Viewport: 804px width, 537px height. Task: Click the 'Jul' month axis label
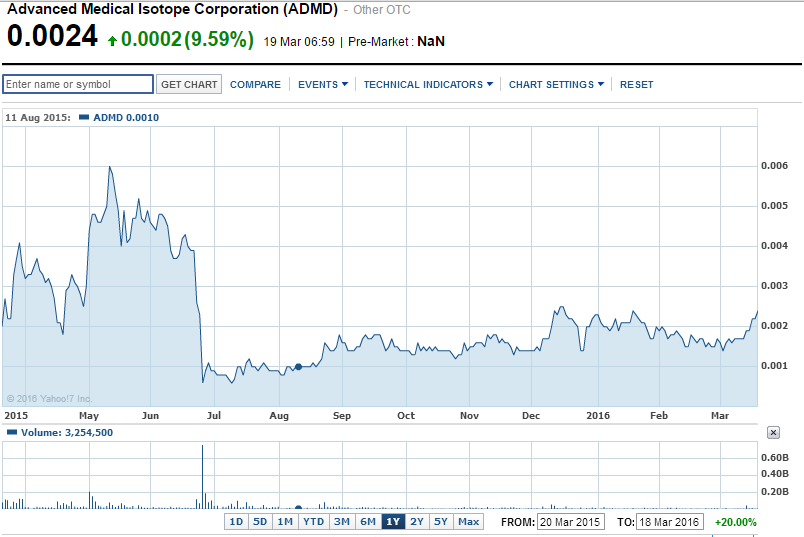pos(214,415)
